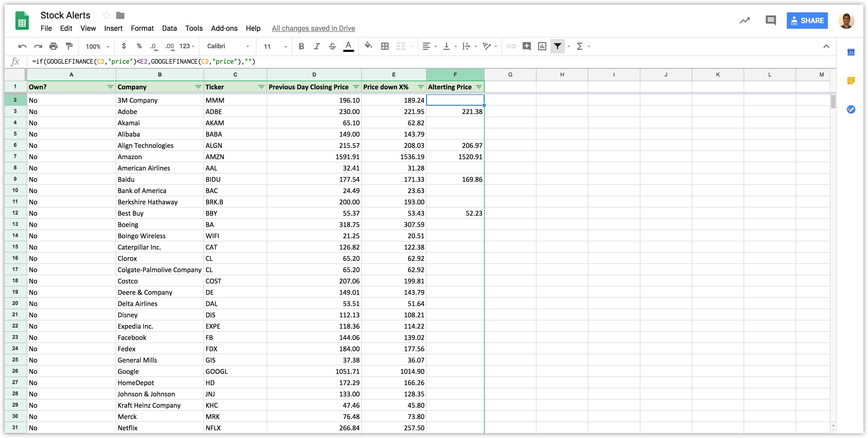Open filter views dropdown arrow
868x438 pixels.
569,46
